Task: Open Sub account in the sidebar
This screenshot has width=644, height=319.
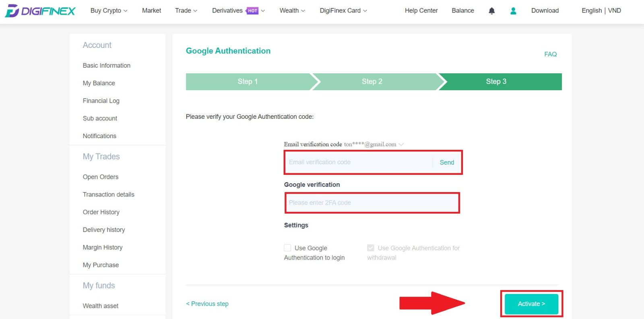Action: pyautogui.click(x=100, y=118)
